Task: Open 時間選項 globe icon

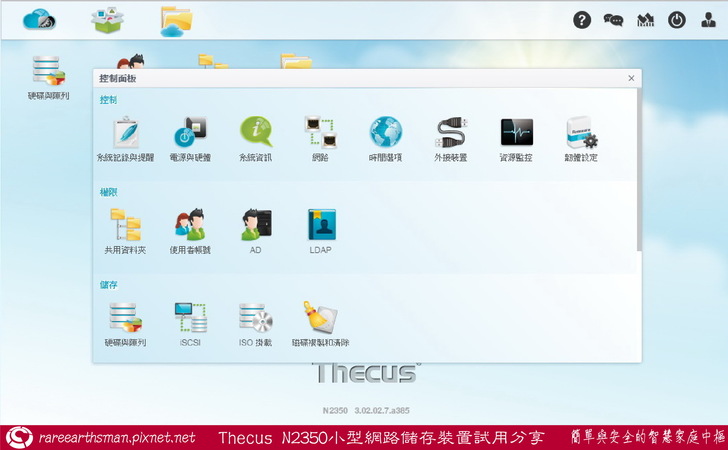Action: click(x=385, y=138)
